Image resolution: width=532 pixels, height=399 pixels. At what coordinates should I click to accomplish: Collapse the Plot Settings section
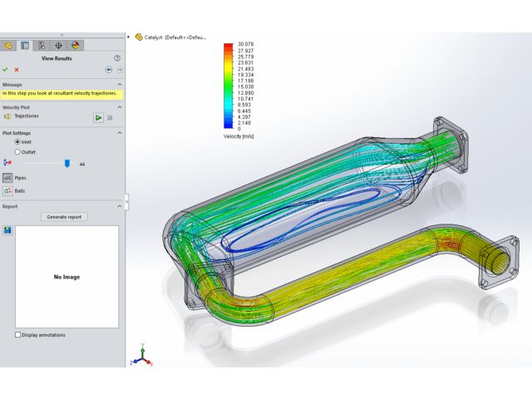(x=119, y=133)
